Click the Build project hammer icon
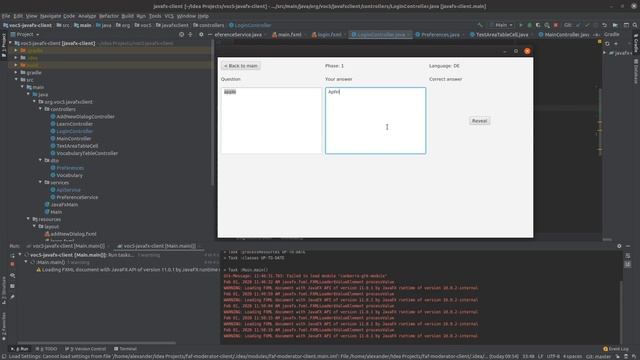Image resolution: width=640 pixels, height=360 pixels. click(480, 25)
